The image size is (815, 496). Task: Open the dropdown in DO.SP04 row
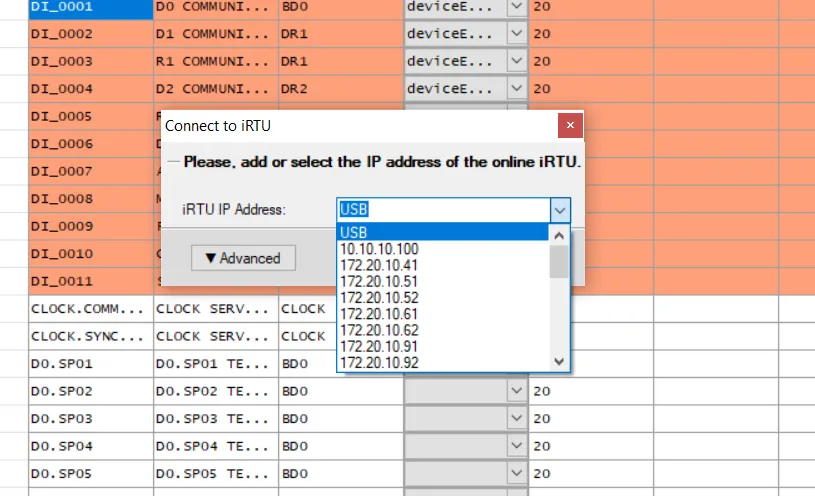coord(517,446)
